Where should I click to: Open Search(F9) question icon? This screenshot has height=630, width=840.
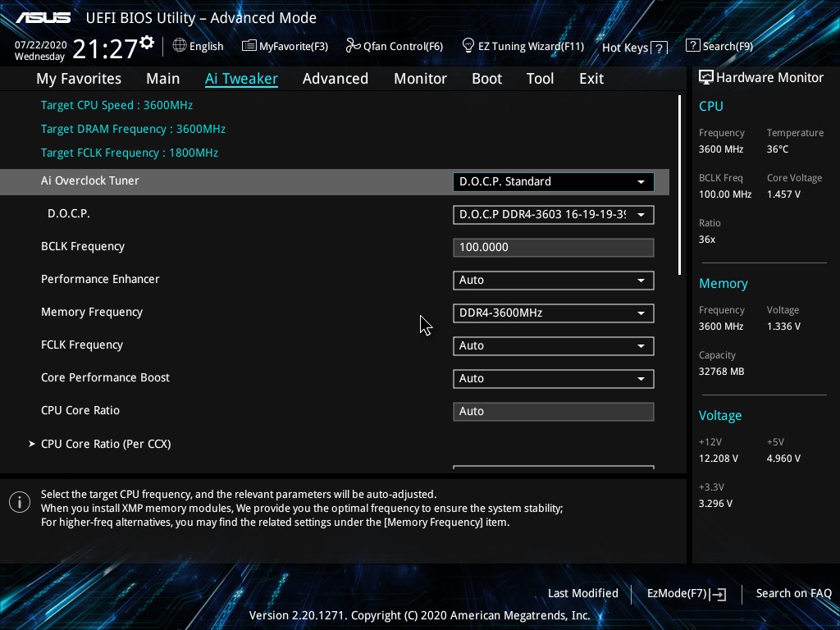[x=693, y=46]
